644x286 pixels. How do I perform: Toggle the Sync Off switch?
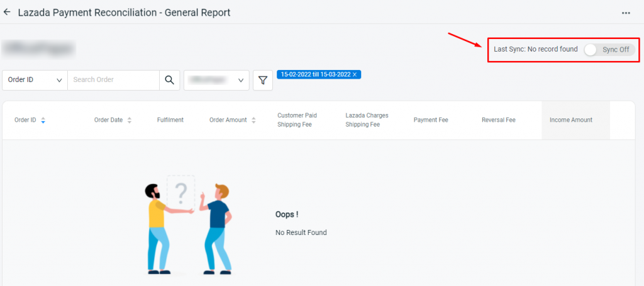609,50
